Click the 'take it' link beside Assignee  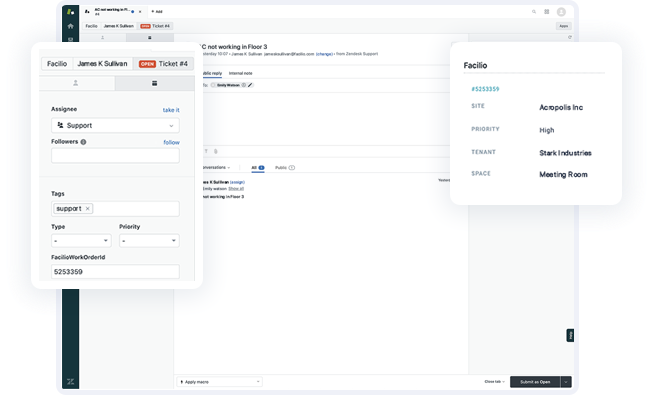point(171,110)
